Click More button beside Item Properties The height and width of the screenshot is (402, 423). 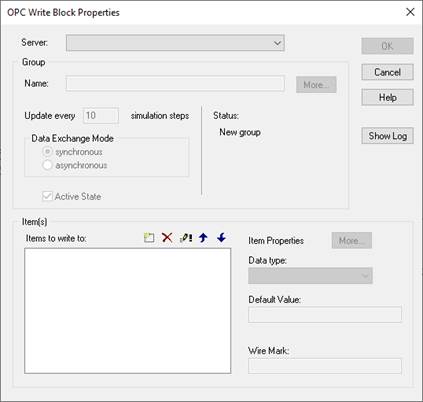pyautogui.click(x=352, y=240)
